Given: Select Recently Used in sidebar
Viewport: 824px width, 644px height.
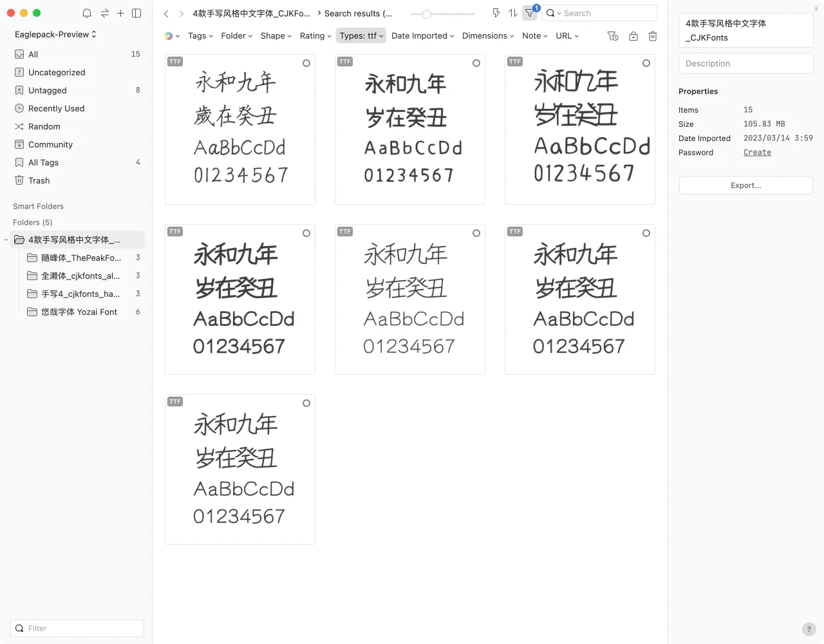Looking at the screenshot, I should point(56,108).
